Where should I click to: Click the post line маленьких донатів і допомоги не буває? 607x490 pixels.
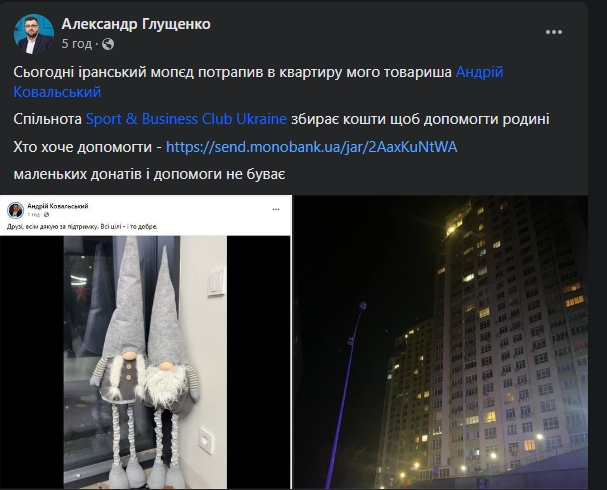(x=149, y=174)
